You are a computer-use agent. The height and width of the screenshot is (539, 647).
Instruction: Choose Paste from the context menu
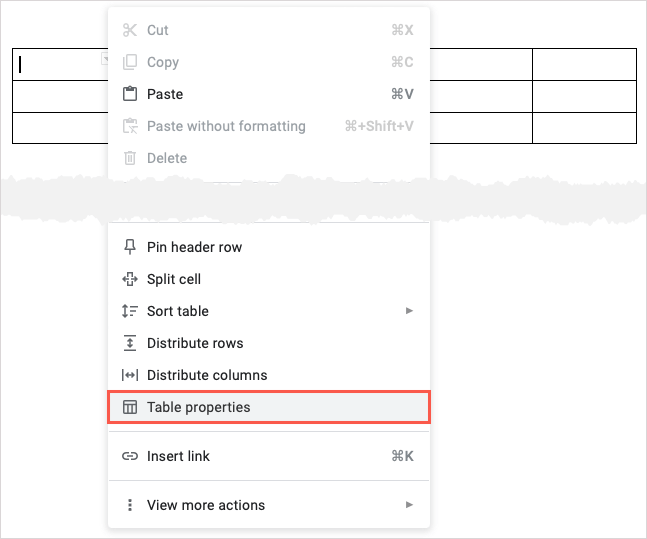click(x=165, y=94)
